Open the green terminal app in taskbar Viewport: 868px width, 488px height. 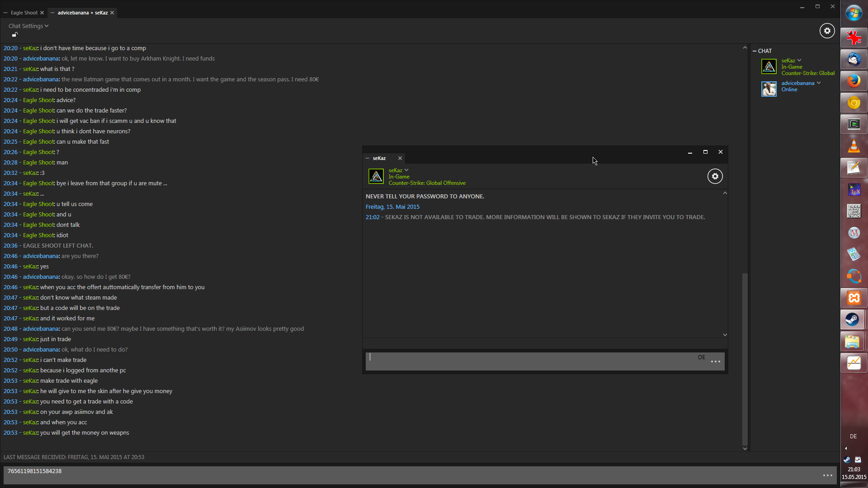point(854,124)
